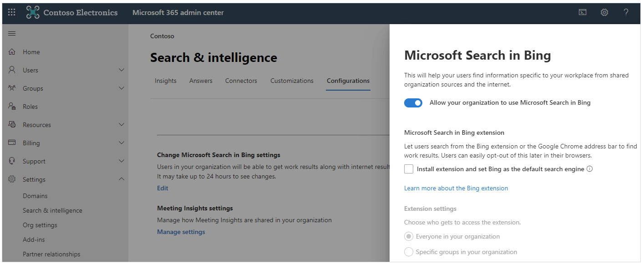
Task: Click the Home house icon
Action: [x=12, y=52]
